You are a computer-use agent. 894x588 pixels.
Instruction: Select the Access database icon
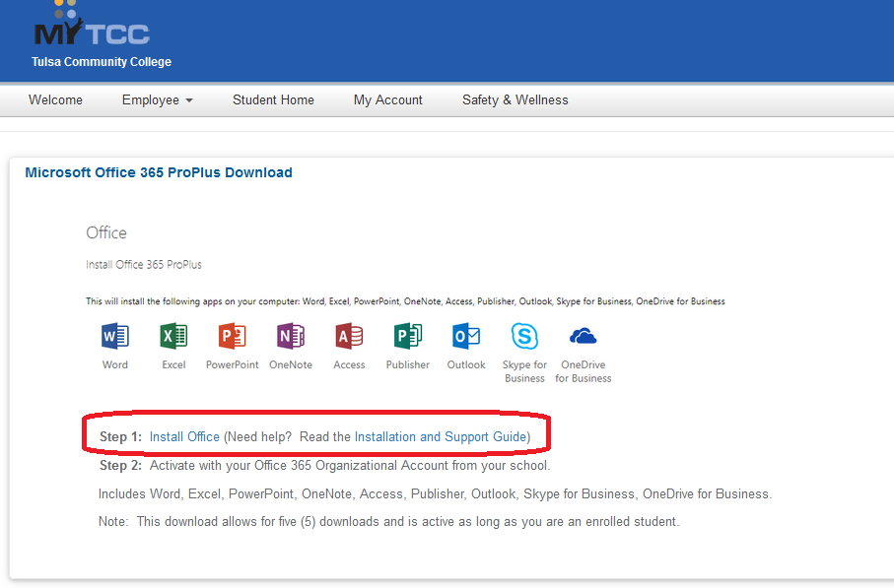pyautogui.click(x=349, y=336)
